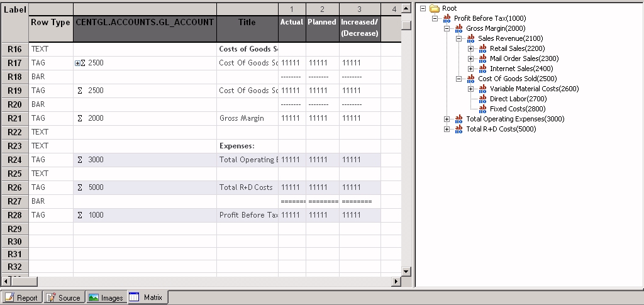Screen dimensions: 644x305
Task: Select row header R21
Action: coord(15,118)
